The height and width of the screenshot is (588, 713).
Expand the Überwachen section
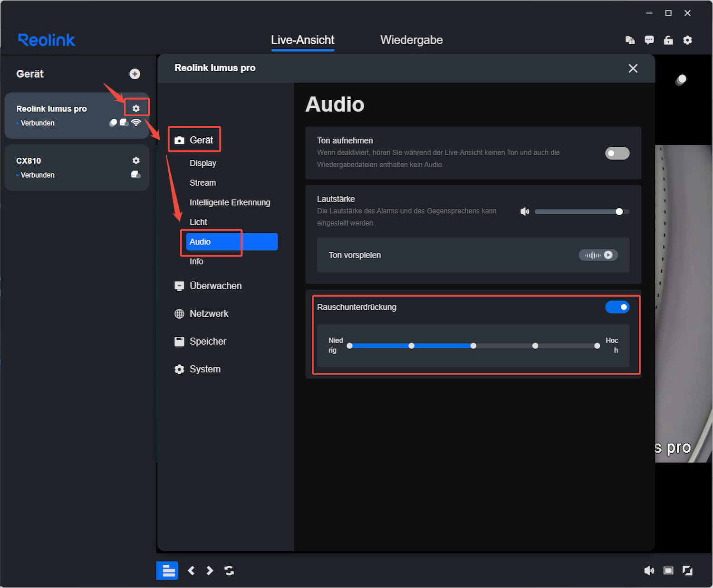[215, 286]
